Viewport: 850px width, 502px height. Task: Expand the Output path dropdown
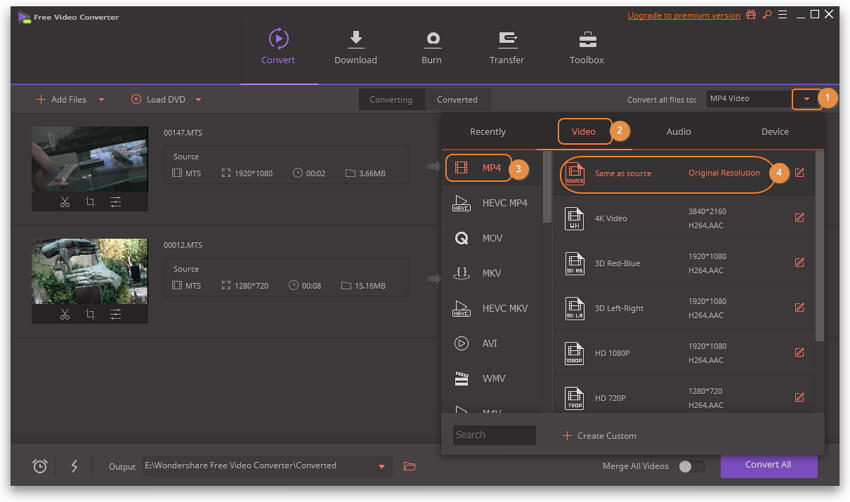click(x=381, y=466)
